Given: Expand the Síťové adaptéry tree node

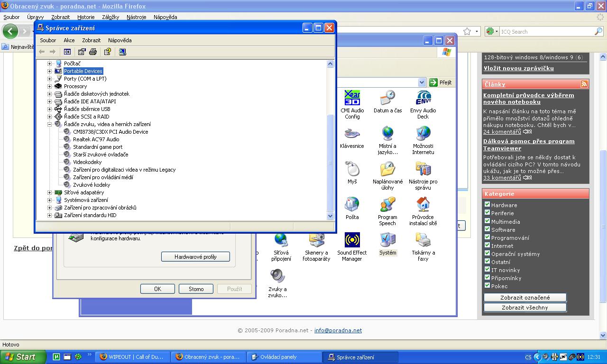Looking at the screenshot, I should click(49, 192).
